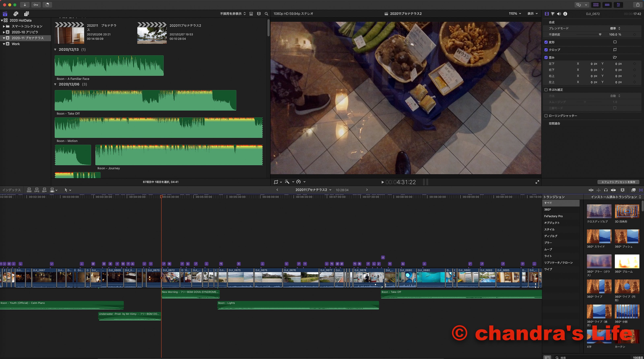This screenshot has height=359, width=644.
Task: Open 不採用を非表示 filter dropdown
Action: coord(233,14)
